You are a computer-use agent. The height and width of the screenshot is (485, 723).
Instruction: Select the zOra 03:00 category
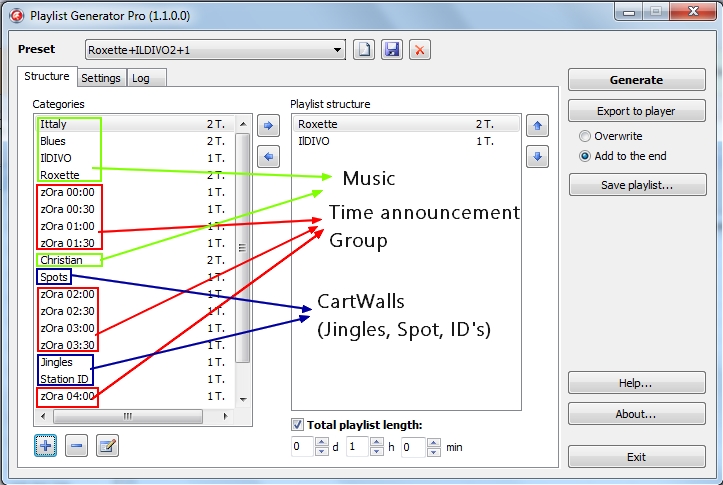(135, 328)
